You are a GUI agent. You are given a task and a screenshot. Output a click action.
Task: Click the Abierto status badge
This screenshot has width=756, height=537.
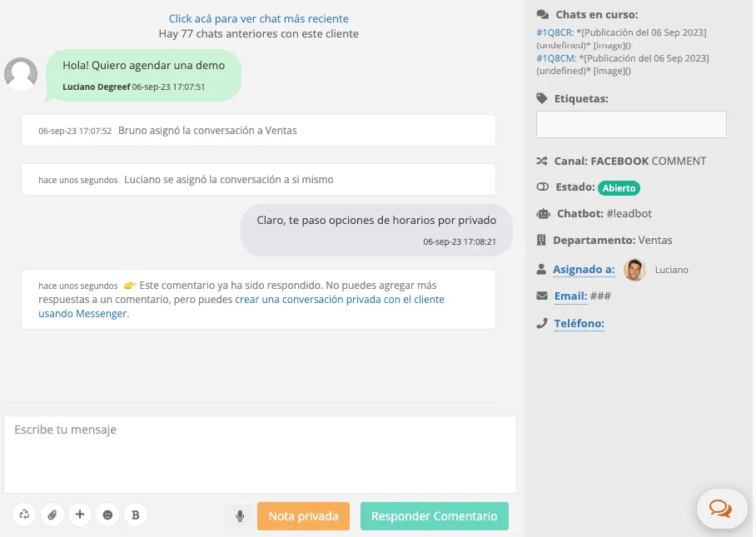619,188
